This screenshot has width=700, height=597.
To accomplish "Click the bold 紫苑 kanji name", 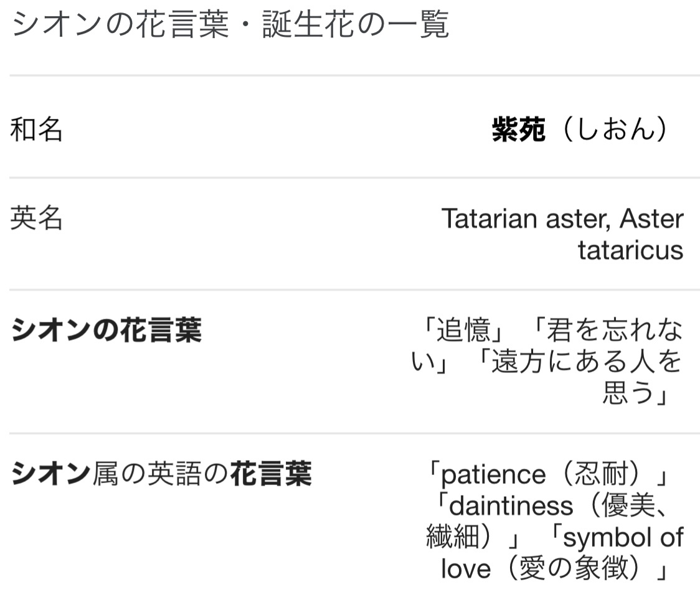I will tap(518, 131).
